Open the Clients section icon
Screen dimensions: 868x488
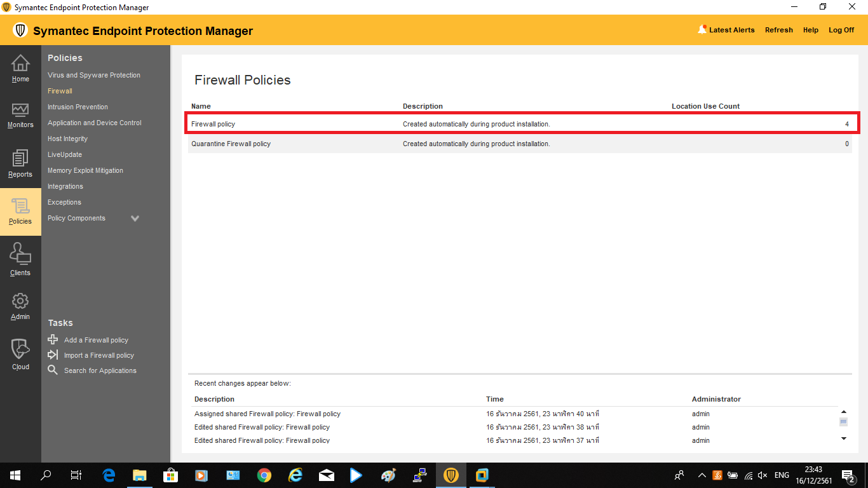click(20, 254)
